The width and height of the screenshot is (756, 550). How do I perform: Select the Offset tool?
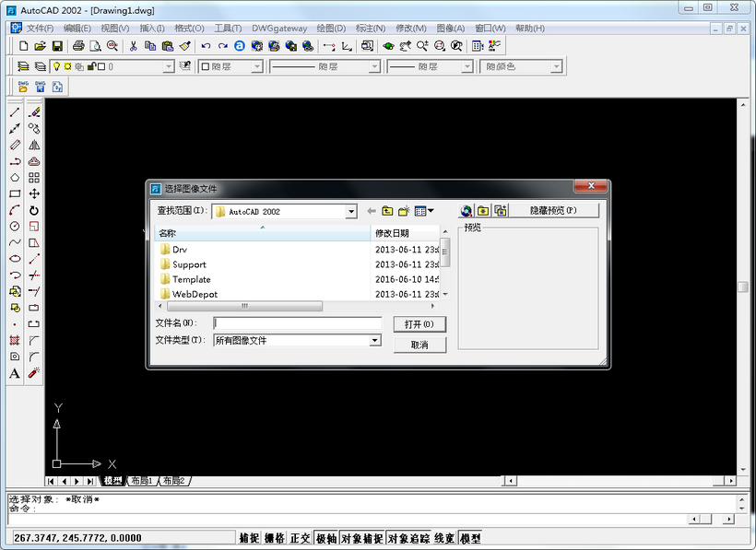[x=34, y=161]
